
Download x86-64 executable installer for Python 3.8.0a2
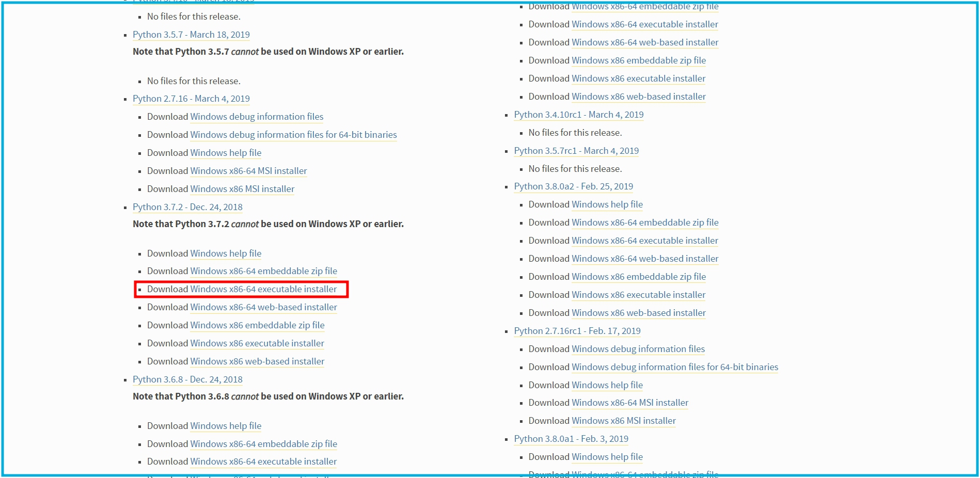coord(645,241)
